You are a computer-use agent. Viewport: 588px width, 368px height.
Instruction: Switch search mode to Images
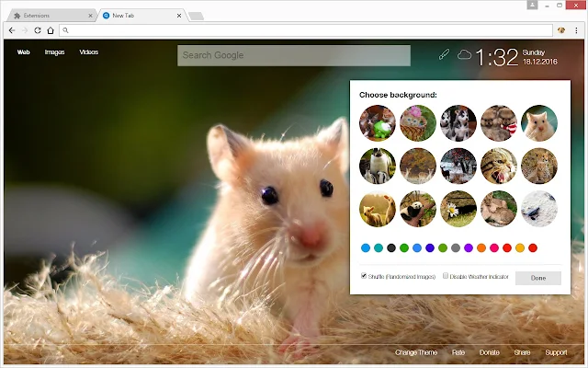[55, 52]
